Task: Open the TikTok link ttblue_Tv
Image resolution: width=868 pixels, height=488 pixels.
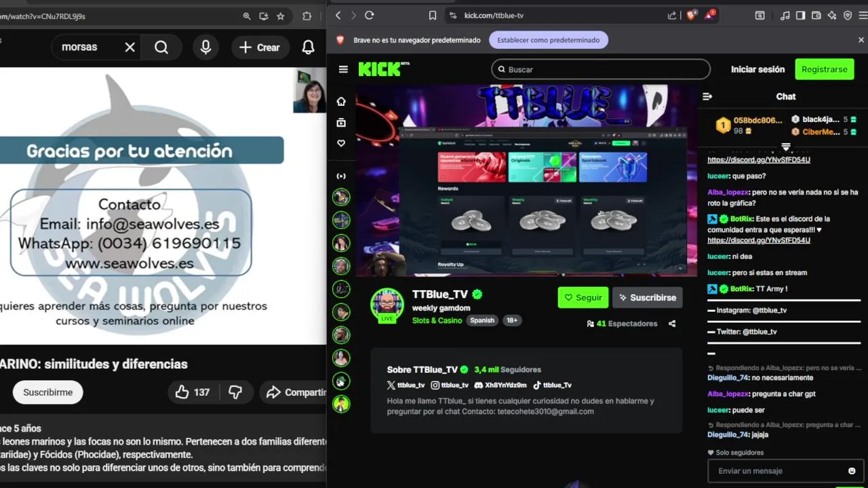Action: [552, 385]
